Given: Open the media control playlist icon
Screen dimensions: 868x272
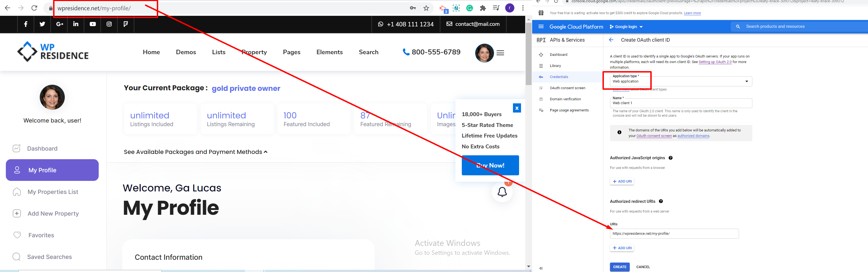Looking at the screenshot, I should [496, 8].
